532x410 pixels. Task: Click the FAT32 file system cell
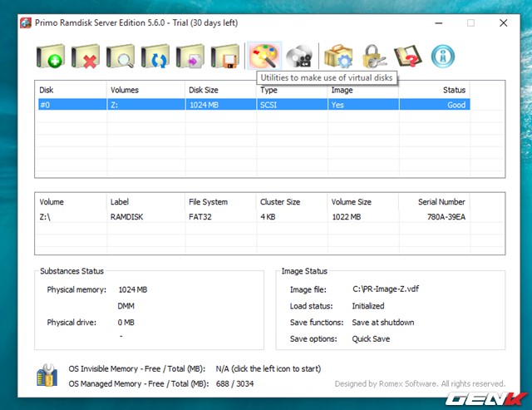point(199,217)
